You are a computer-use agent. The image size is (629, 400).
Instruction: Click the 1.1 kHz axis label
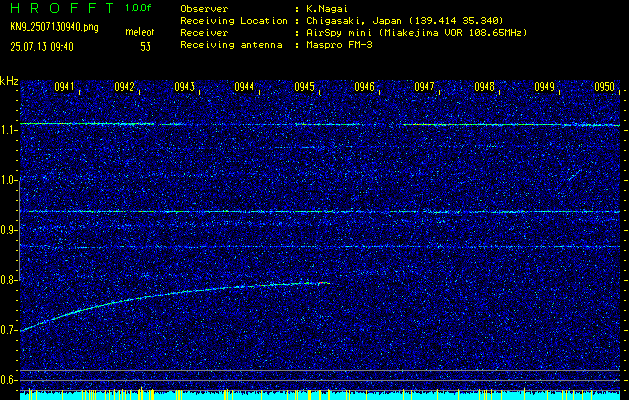[x=8, y=130]
